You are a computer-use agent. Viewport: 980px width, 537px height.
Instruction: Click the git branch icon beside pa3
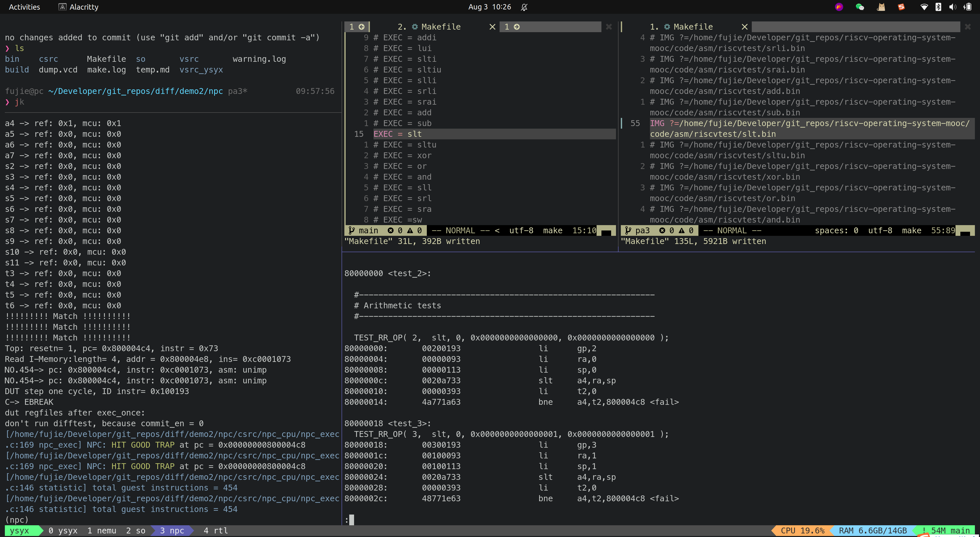coord(628,230)
